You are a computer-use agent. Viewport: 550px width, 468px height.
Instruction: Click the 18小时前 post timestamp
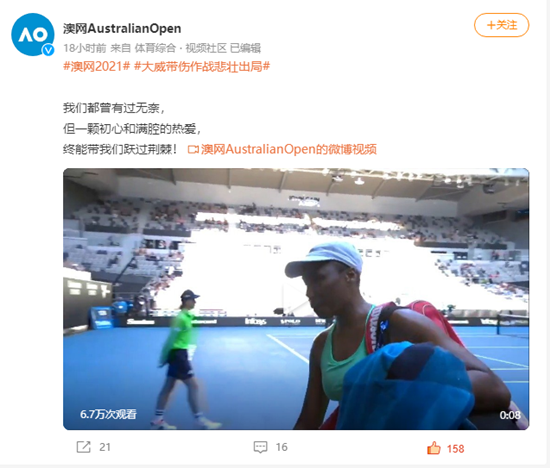point(85,48)
